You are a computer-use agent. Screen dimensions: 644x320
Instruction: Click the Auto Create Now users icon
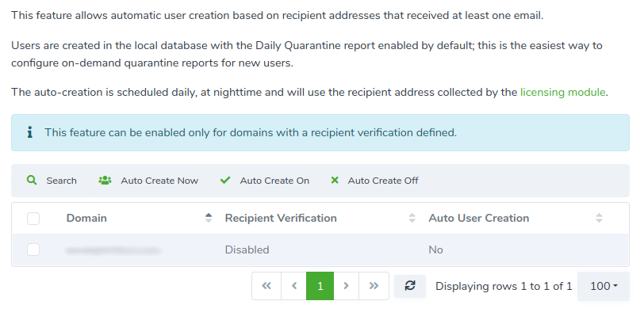[105, 180]
